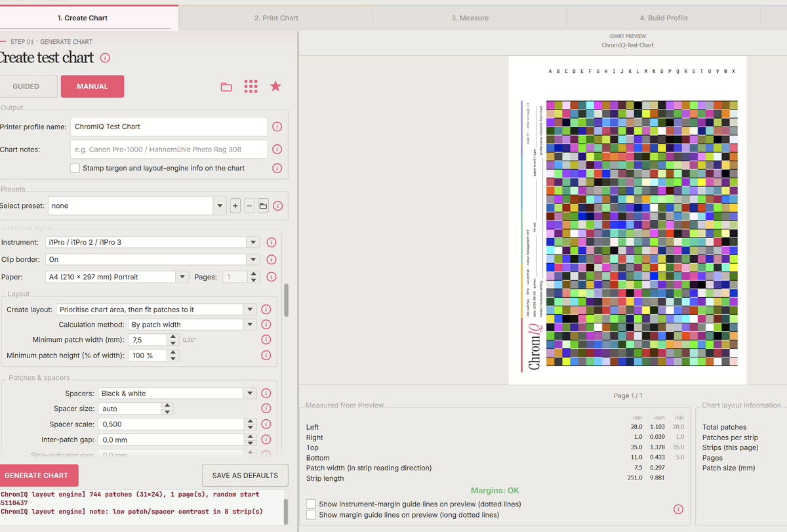Click the Spacer scale value field
This screenshot has height=532, width=787.
pyautogui.click(x=172, y=424)
